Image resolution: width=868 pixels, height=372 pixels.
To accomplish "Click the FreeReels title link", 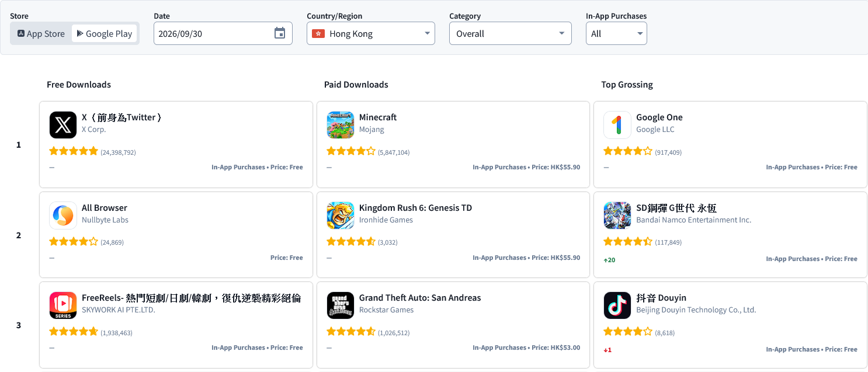I will (192, 298).
